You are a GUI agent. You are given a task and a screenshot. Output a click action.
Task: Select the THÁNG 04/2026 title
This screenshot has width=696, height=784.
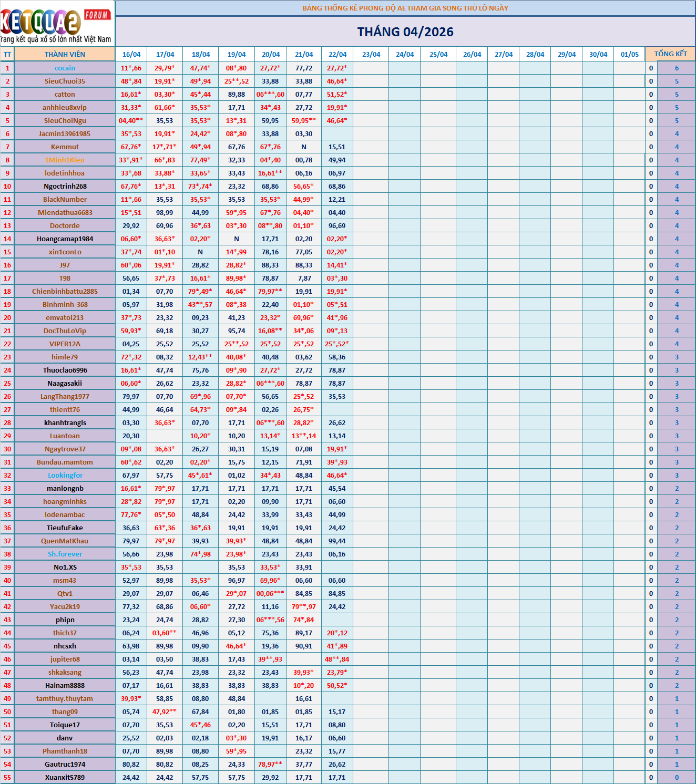click(405, 32)
